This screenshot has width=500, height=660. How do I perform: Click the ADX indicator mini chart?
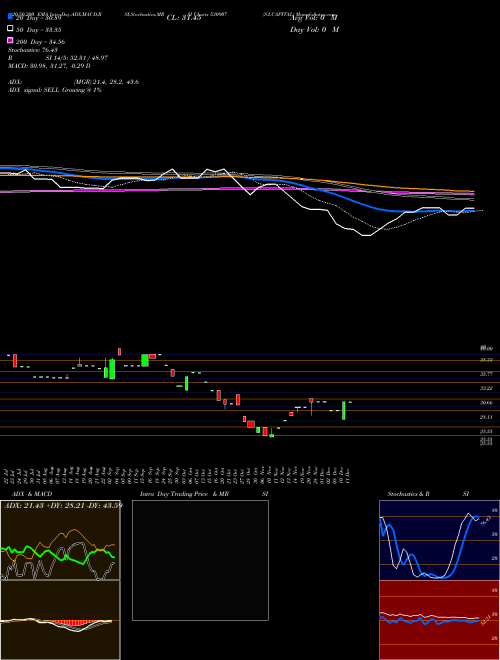tap(60, 540)
